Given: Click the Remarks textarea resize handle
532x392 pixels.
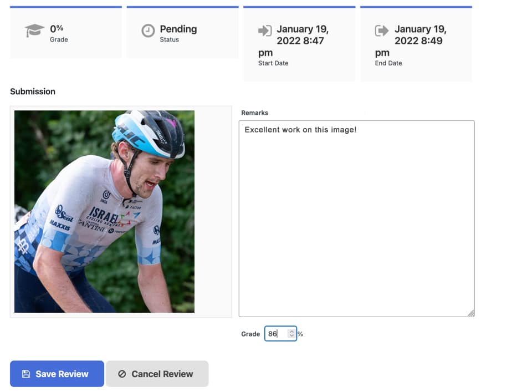Looking at the screenshot, I should coord(470,313).
